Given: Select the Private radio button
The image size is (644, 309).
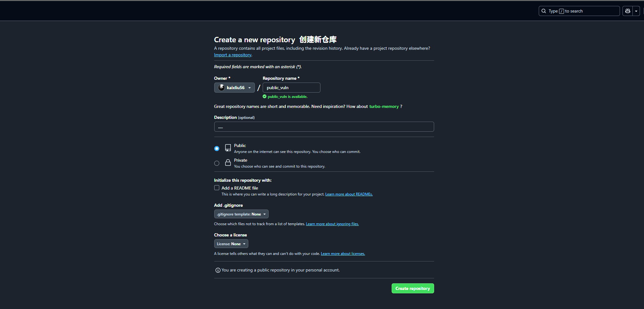Looking at the screenshot, I should tap(217, 163).
